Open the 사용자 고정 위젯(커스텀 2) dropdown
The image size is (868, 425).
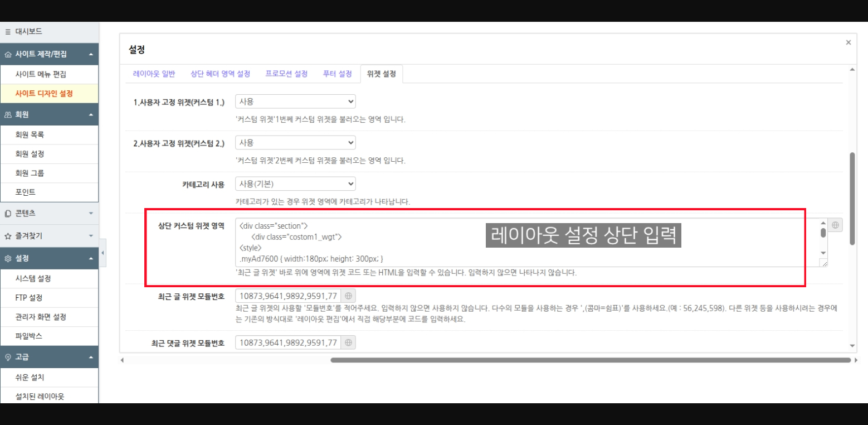[295, 142]
